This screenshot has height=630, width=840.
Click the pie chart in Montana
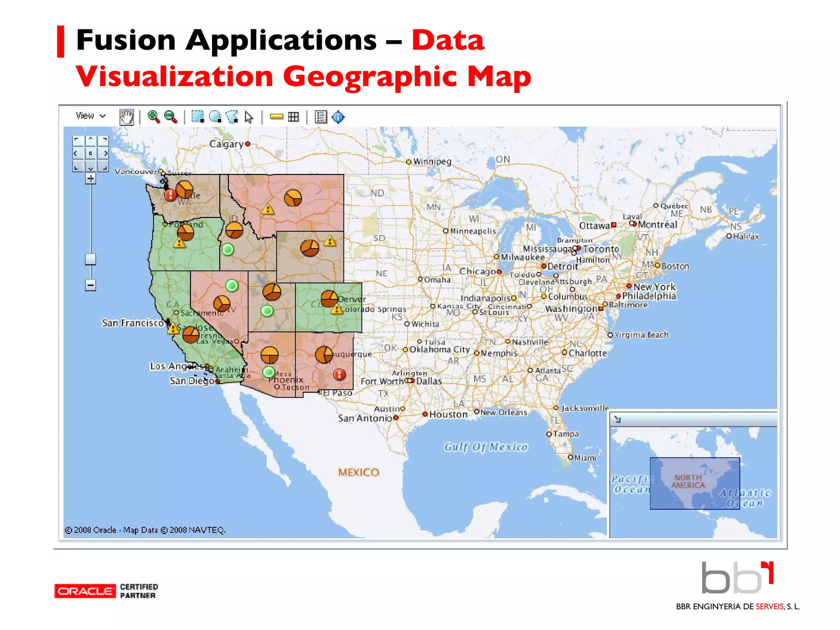293,198
